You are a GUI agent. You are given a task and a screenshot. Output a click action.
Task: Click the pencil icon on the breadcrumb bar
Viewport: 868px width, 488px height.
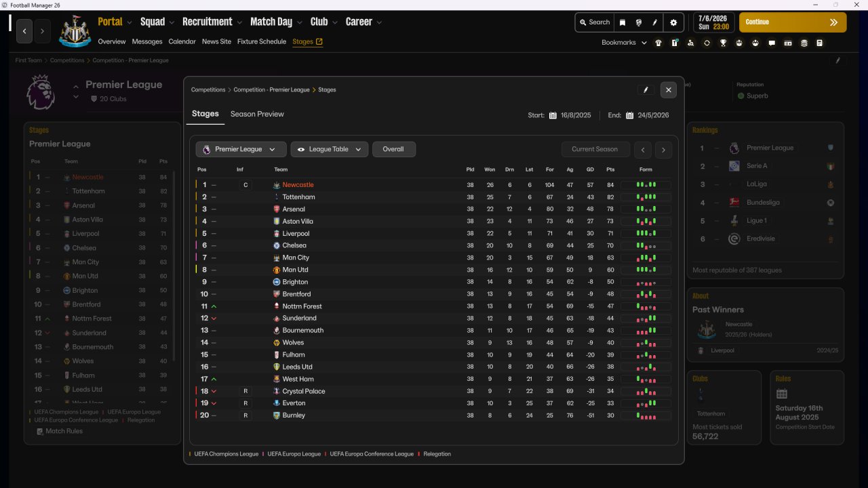pos(838,60)
